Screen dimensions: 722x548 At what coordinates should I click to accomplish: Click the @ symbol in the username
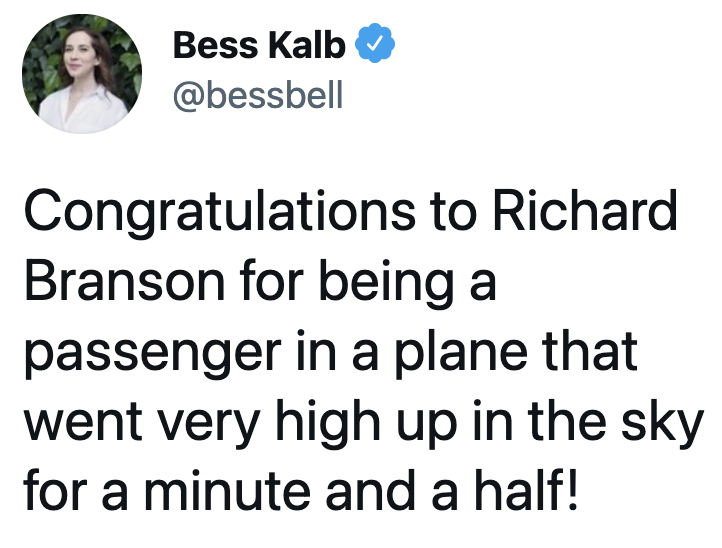click(189, 95)
